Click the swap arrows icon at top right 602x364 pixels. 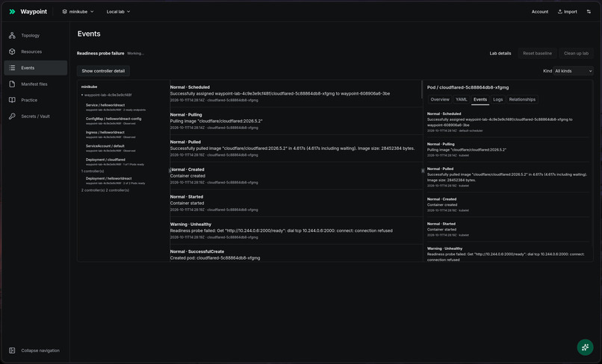tap(589, 11)
